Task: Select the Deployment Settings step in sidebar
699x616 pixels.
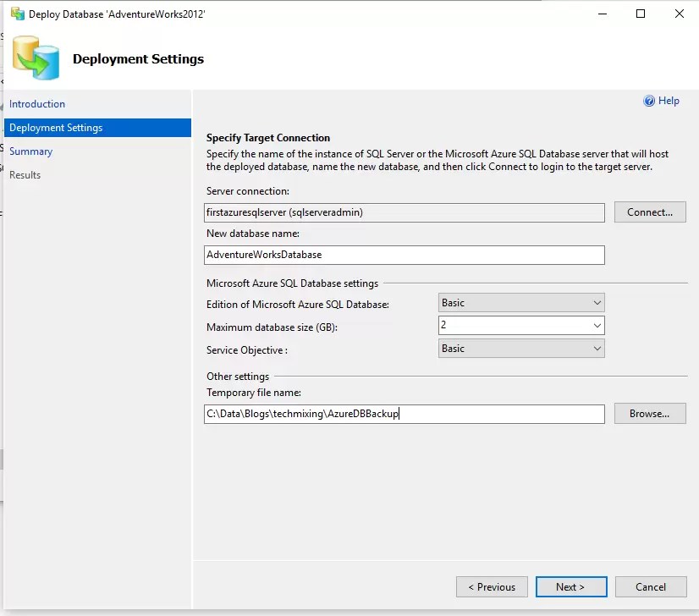Action: click(97, 128)
